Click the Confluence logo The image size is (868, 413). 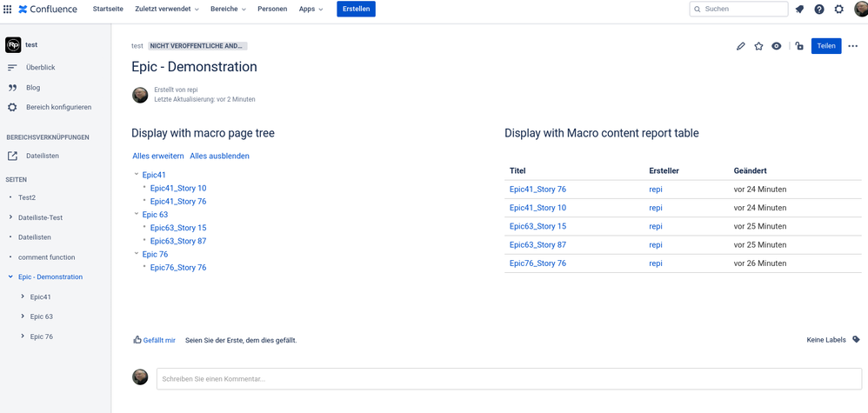tap(48, 9)
